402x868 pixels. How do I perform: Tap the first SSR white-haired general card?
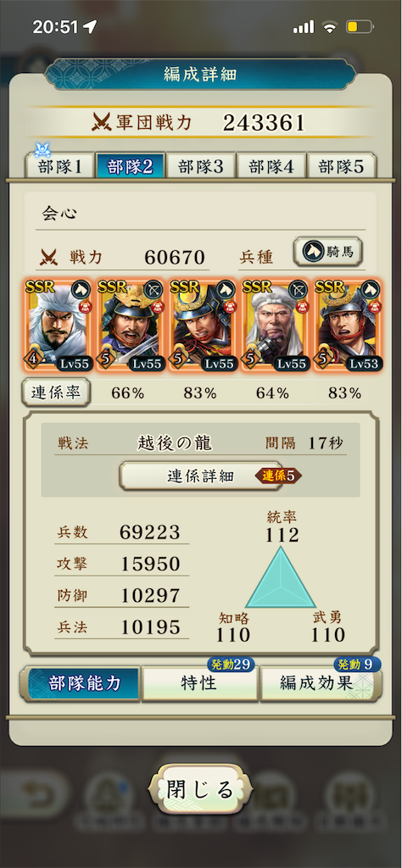(x=58, y=325)
